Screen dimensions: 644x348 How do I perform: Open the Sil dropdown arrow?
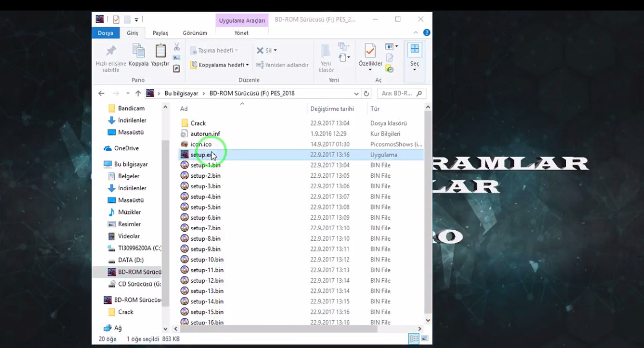click(x=275, y=50)
